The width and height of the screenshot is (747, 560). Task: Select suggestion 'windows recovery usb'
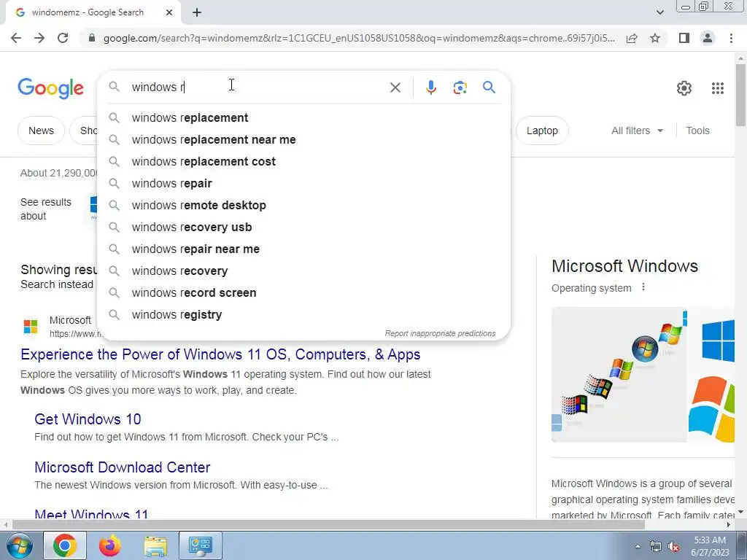coord(303,227)
